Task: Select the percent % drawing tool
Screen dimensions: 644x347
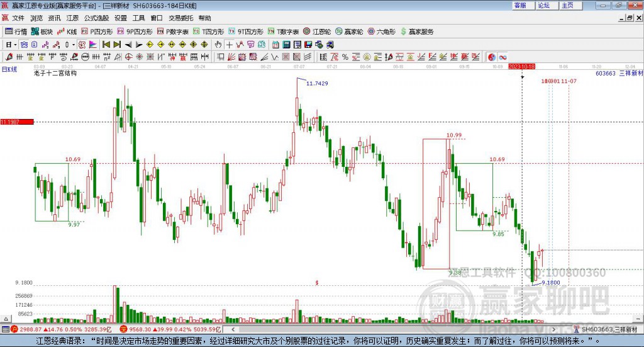Action: 345,57
